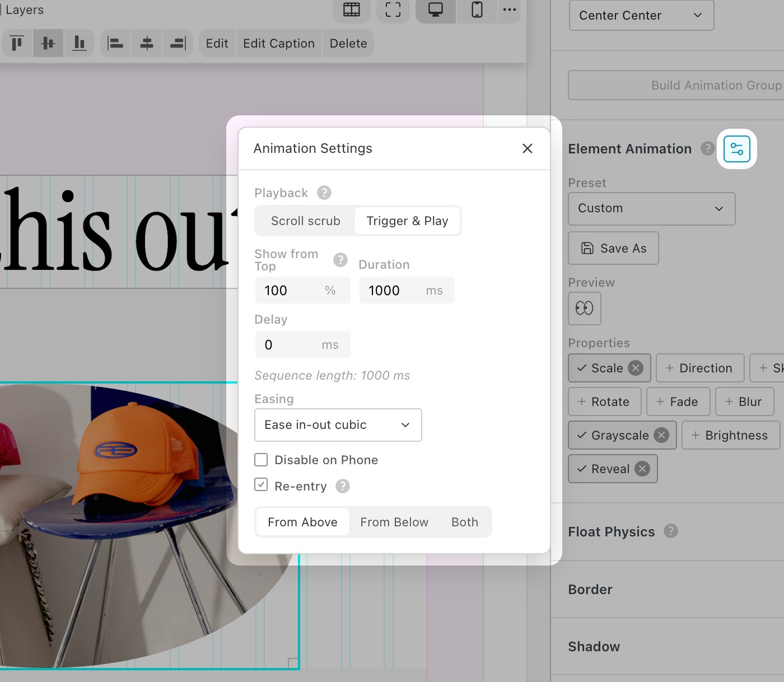Viewport: 784px width, 682px height.
Task: Click the Save As preset button
Action: (x=614, y=248)
